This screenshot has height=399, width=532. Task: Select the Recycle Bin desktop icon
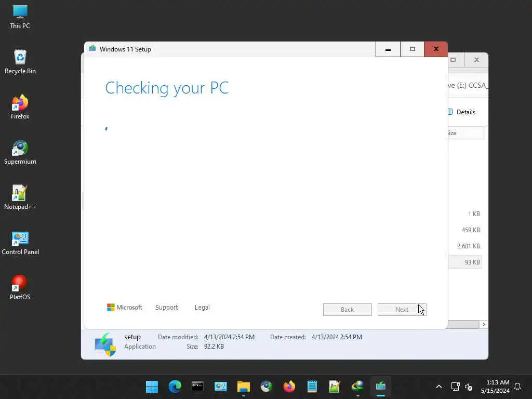click(20, 62)
